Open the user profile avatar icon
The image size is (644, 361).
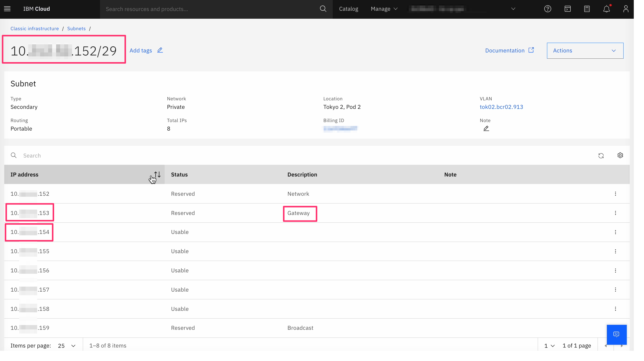[x=626, y=9]
